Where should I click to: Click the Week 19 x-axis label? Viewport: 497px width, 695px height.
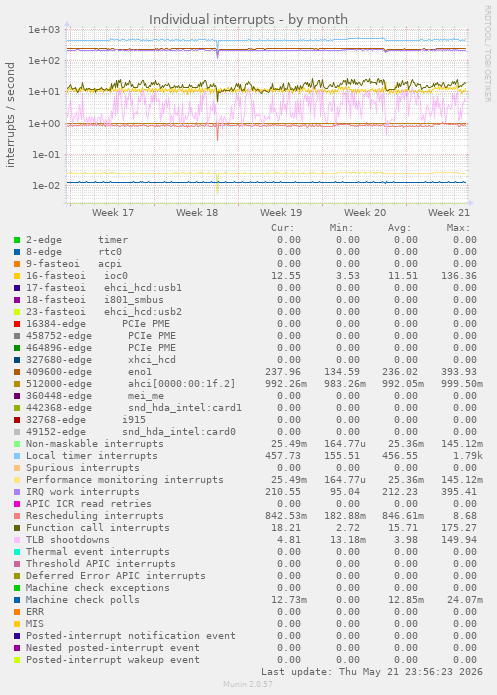click(x=281, y=212)
